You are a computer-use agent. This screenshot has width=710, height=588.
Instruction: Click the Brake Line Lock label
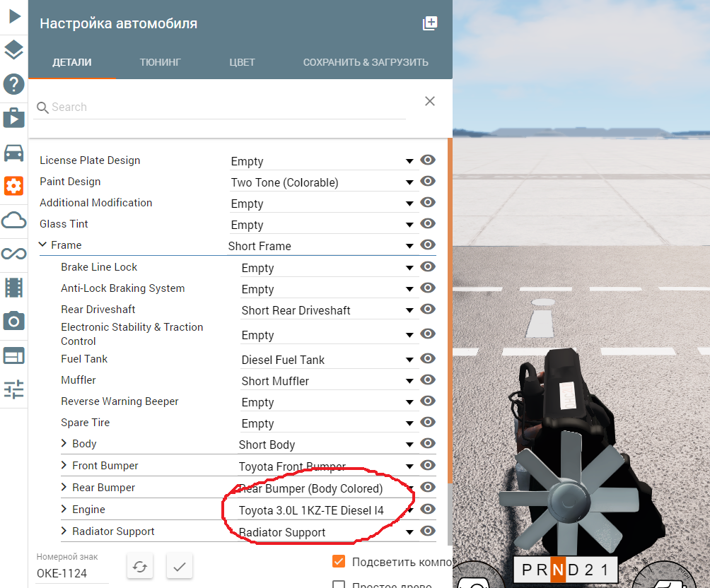click(x=99, y=267)
